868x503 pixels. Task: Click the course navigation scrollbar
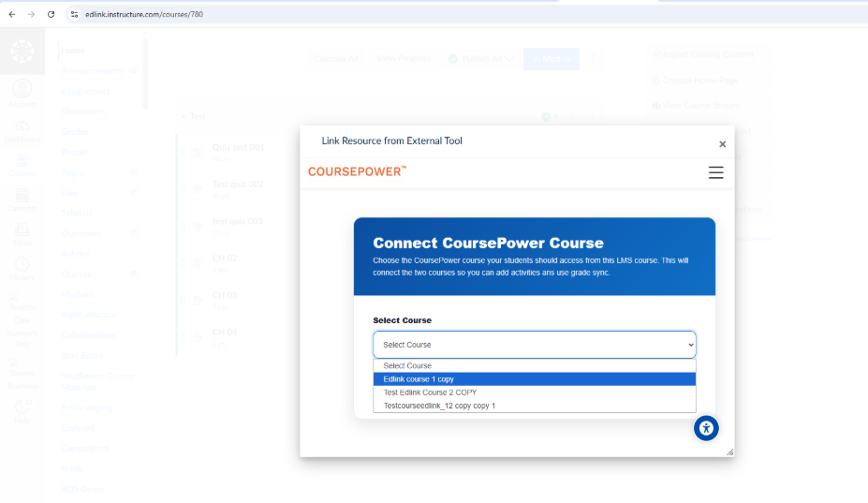click(145, 72)
